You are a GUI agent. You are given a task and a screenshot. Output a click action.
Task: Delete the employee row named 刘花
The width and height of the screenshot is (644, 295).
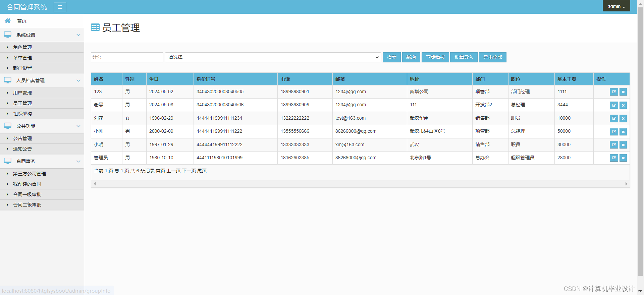tap(623, 118)
